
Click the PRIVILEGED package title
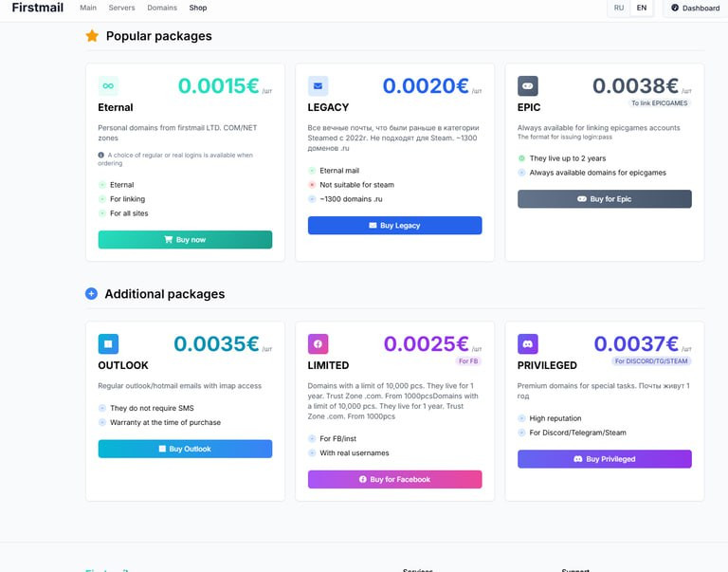pos(547,365)
